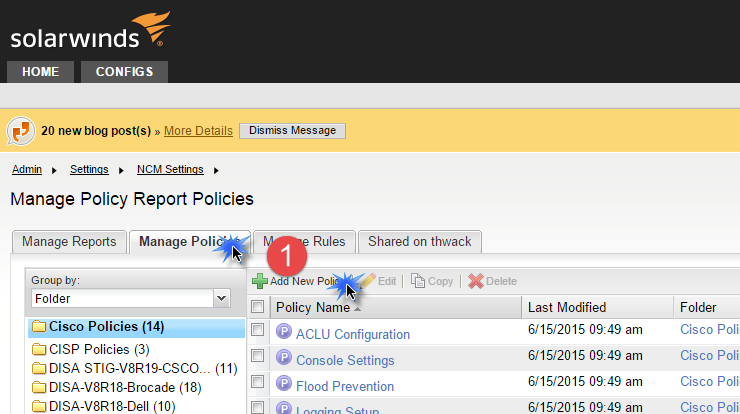Click breadcrumb arrow after NCM Settings
Screen dimensions: 740x414
216,170
